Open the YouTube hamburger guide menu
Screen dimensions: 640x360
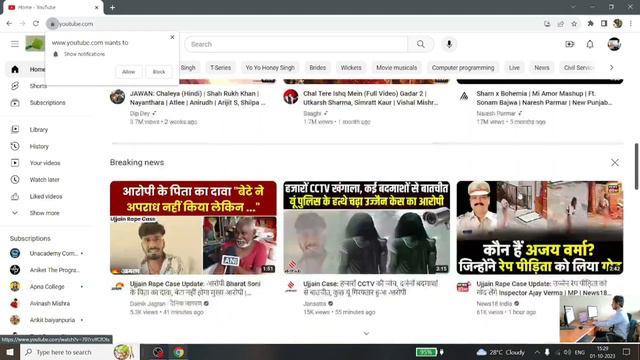(x=15, y=44)
